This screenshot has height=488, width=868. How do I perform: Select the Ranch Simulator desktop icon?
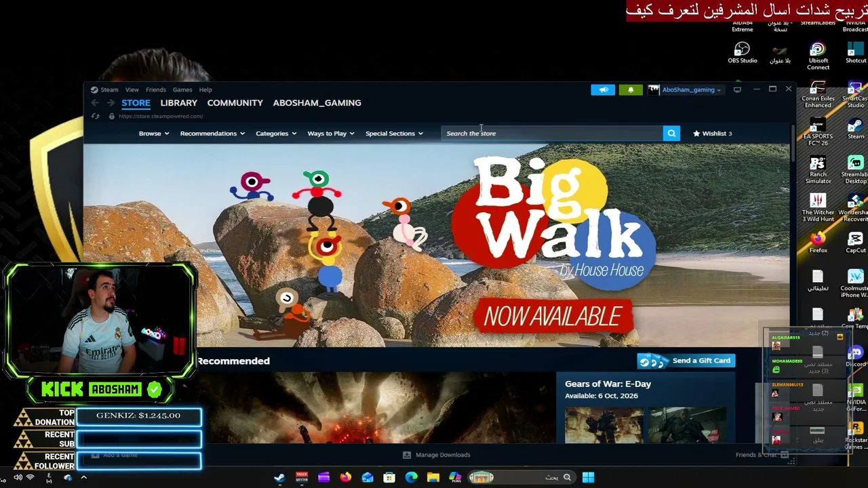tap(818, 170)
